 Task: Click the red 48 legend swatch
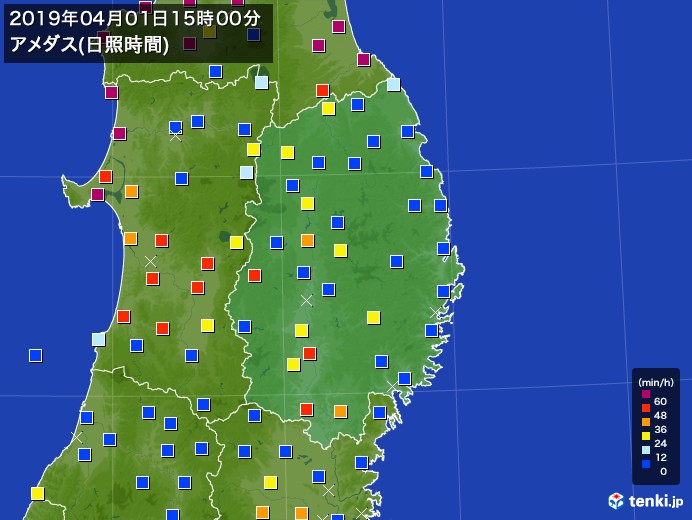pyautogui.click(x=646, y=408)
